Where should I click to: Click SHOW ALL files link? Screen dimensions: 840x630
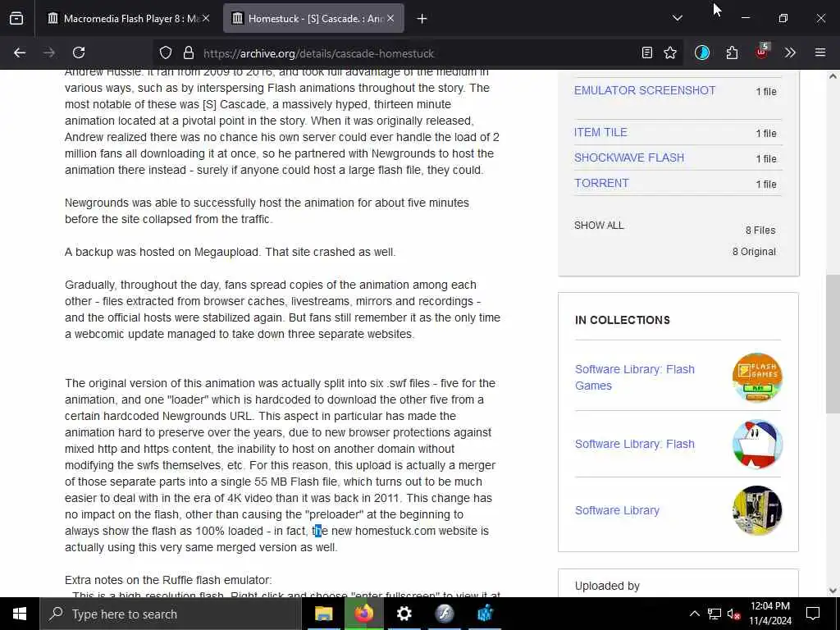tap(599, 225)
